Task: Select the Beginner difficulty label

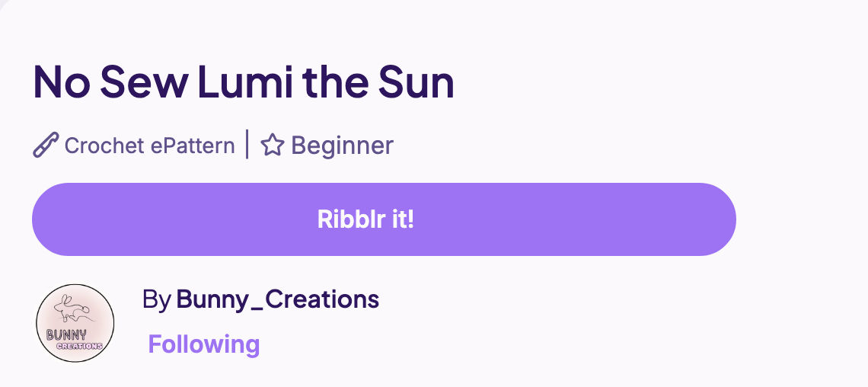Action: (x=342, y=145)
